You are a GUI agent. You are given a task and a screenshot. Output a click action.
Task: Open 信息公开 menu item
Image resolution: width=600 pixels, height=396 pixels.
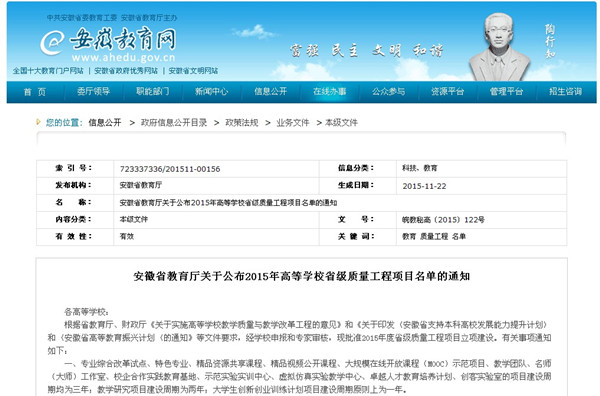pos(271,91)
